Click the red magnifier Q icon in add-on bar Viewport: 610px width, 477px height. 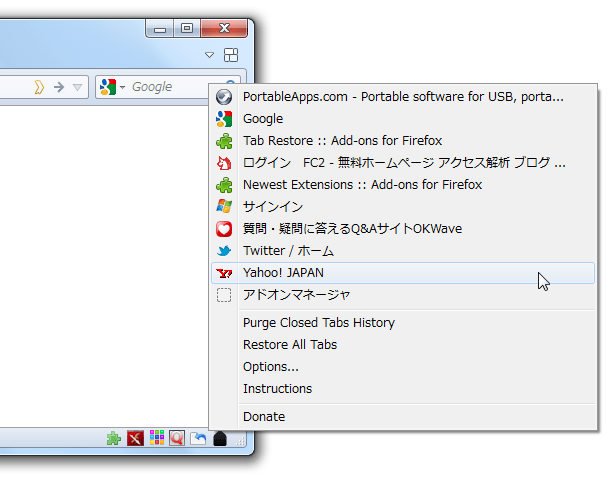pyautogui.click(x=177, y=438)
